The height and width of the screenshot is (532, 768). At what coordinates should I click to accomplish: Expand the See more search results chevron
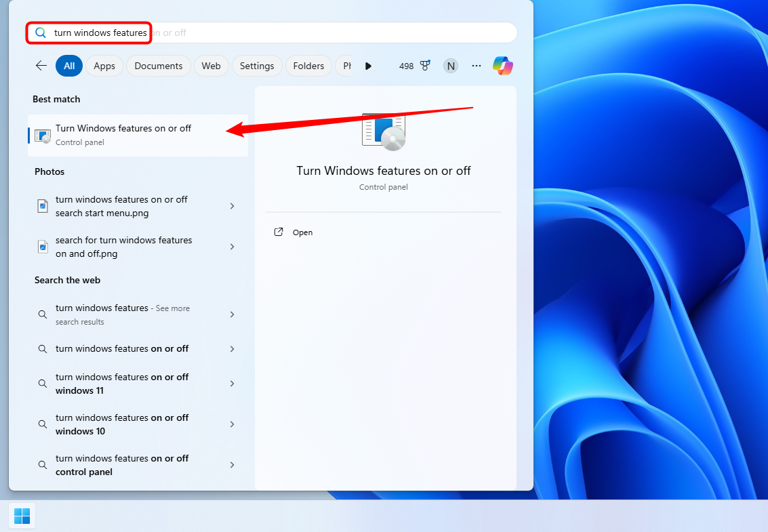click(232, 314)
